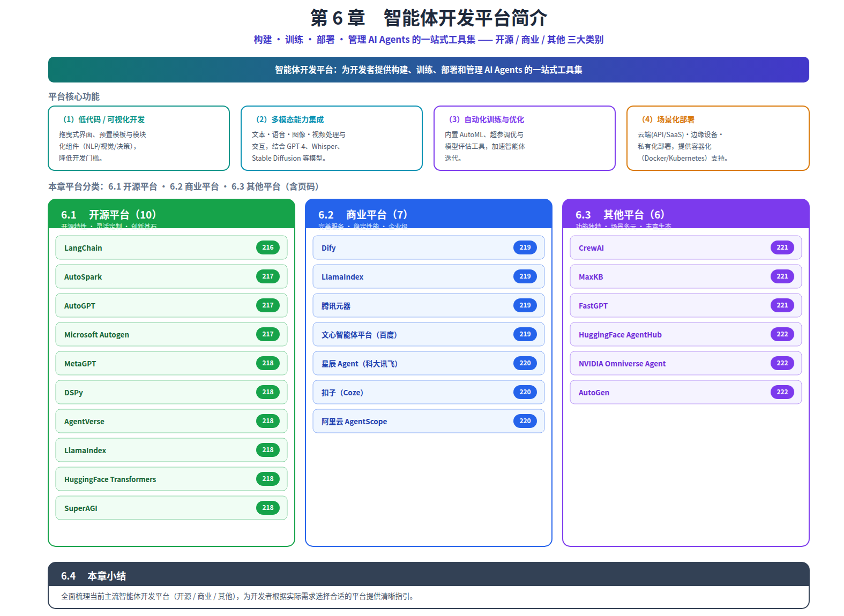Select the 星辰 Agent（科大讯飞）entry
The image size is (844, 616).
point(429,363)
